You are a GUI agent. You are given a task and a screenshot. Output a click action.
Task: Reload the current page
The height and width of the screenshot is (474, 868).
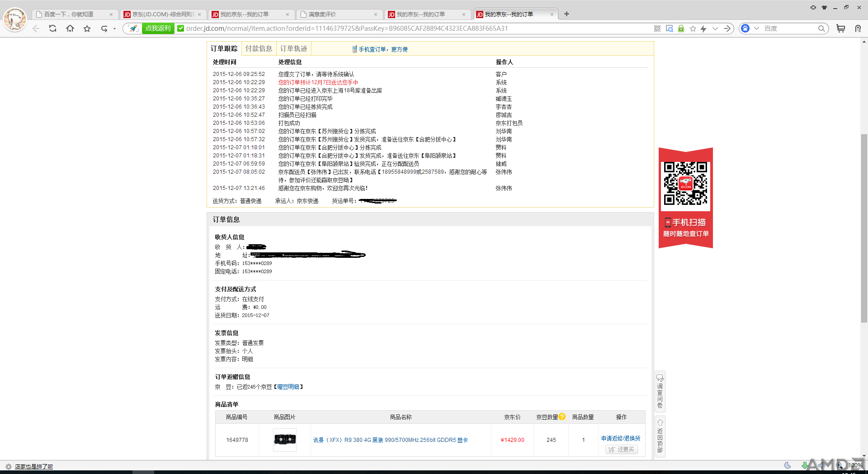tap(53, 28)
